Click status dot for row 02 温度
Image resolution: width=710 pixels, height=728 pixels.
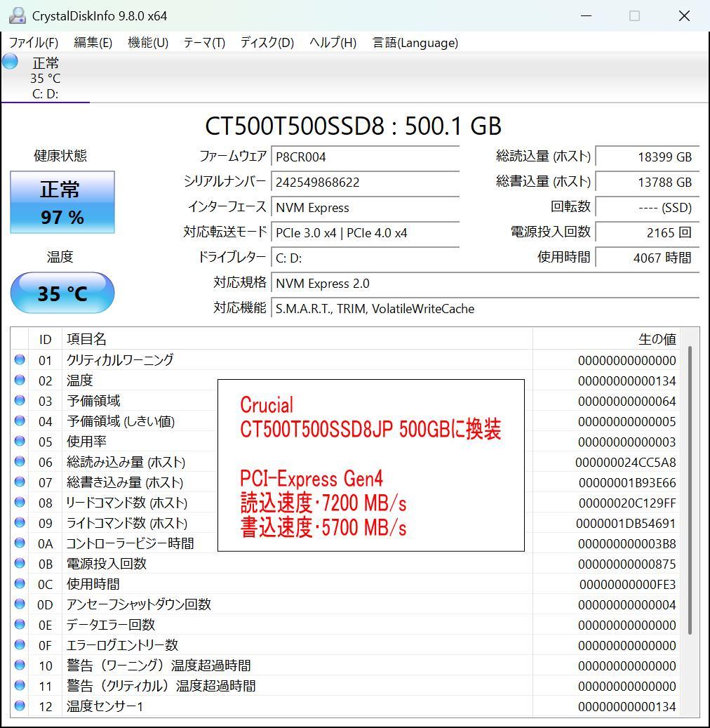(x=20, y=380)
